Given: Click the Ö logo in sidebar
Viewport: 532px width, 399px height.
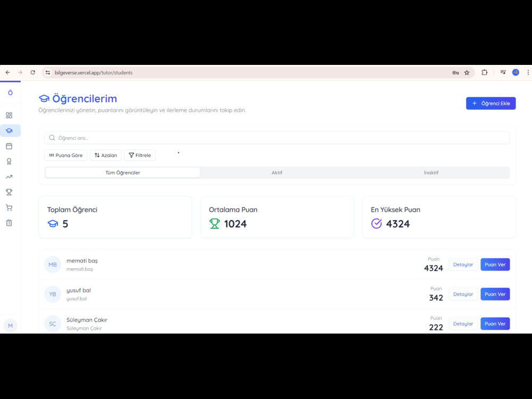Looking at the screenshot, I should [10, 92].
